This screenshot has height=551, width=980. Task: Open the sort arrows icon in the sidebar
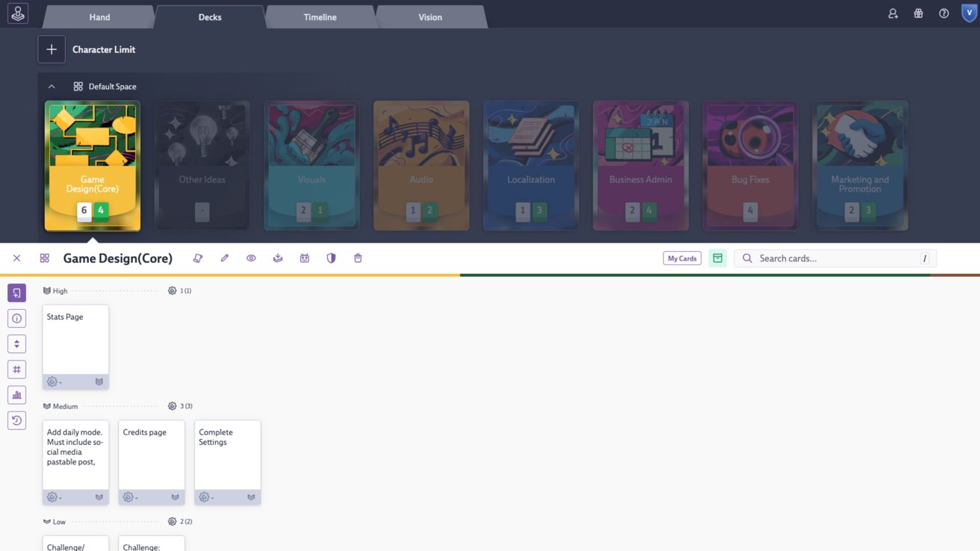click(16, 343)
